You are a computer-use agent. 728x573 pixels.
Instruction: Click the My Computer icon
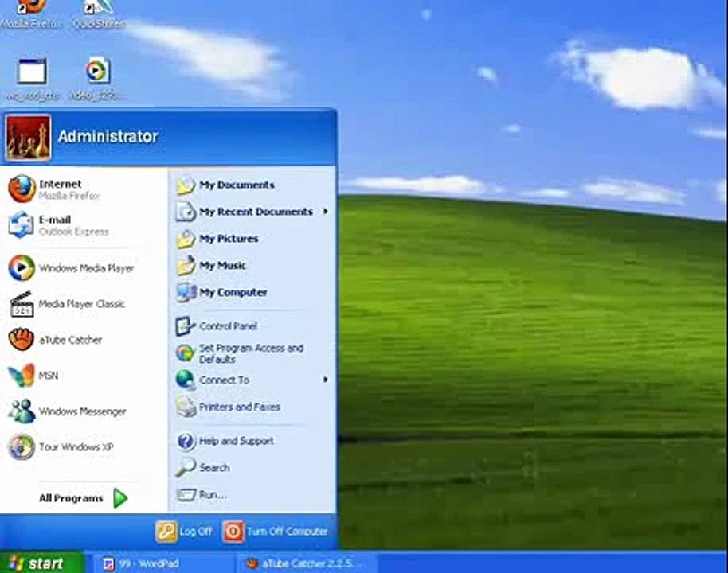pos(186,292)
